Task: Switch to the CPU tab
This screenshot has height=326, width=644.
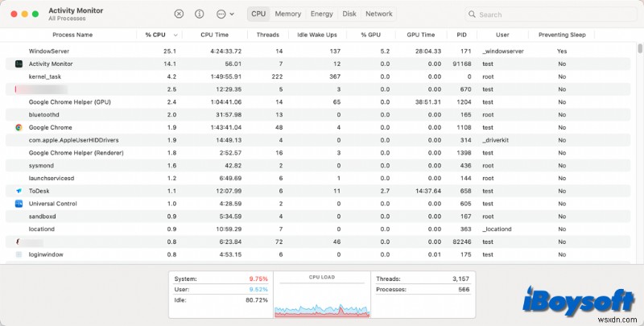Action: 258,14
